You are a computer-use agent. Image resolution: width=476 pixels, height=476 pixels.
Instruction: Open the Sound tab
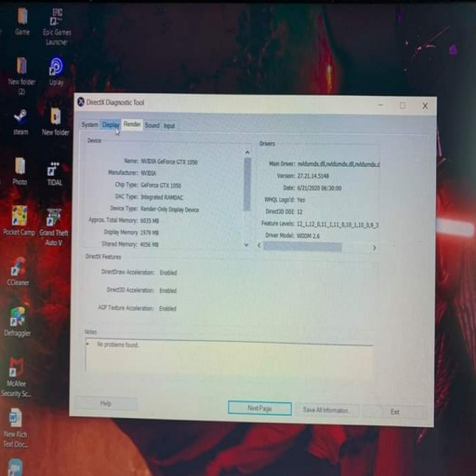point(152,126)
